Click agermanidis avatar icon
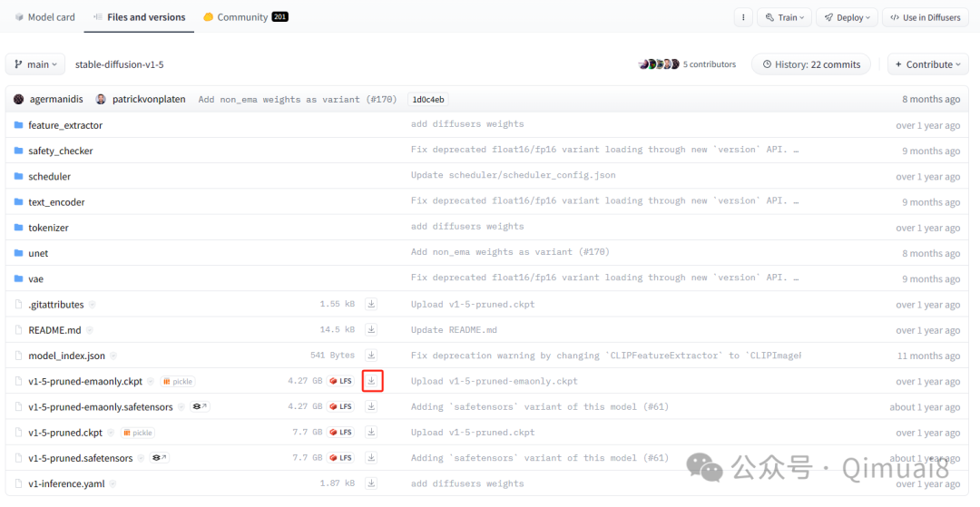980x507 pixels. tap(18, 99)
